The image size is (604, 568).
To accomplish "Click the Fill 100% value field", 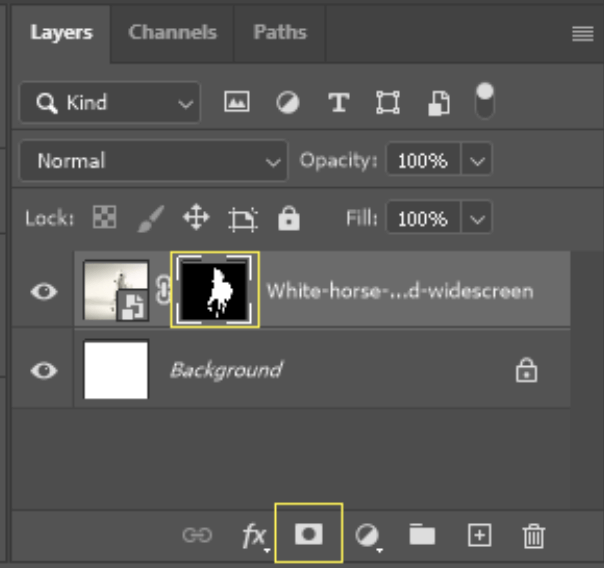I will tap(423, 218).
